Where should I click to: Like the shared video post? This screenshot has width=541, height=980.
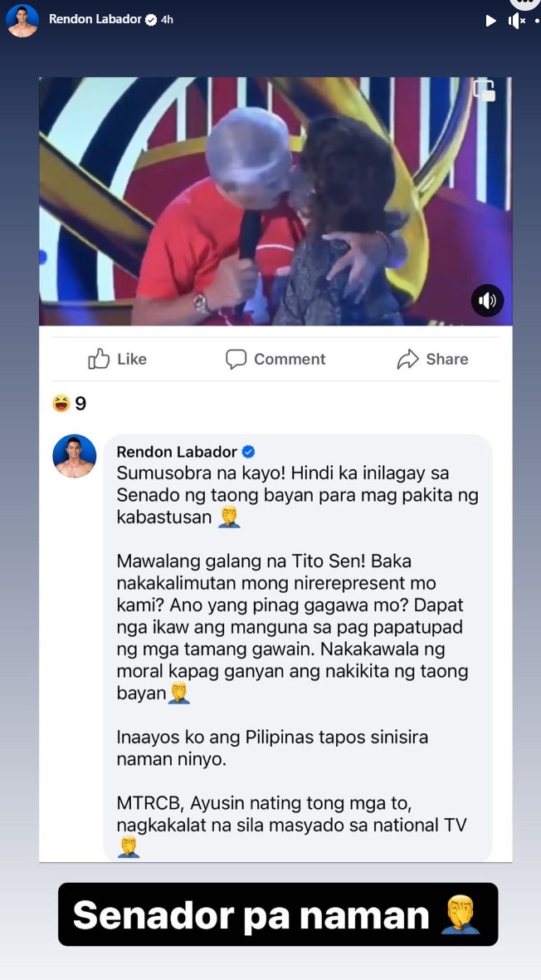tap(117, 359)
